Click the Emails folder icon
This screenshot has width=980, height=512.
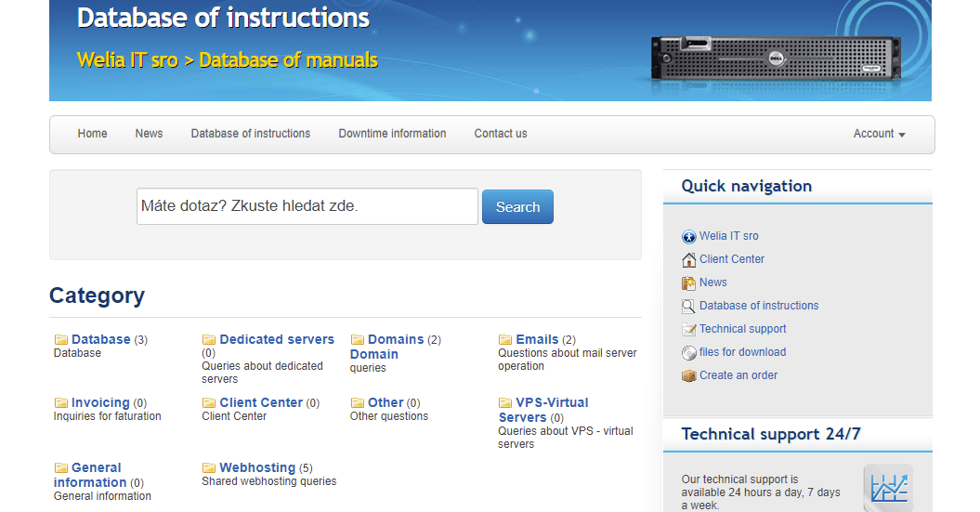(x=505, y=339)
